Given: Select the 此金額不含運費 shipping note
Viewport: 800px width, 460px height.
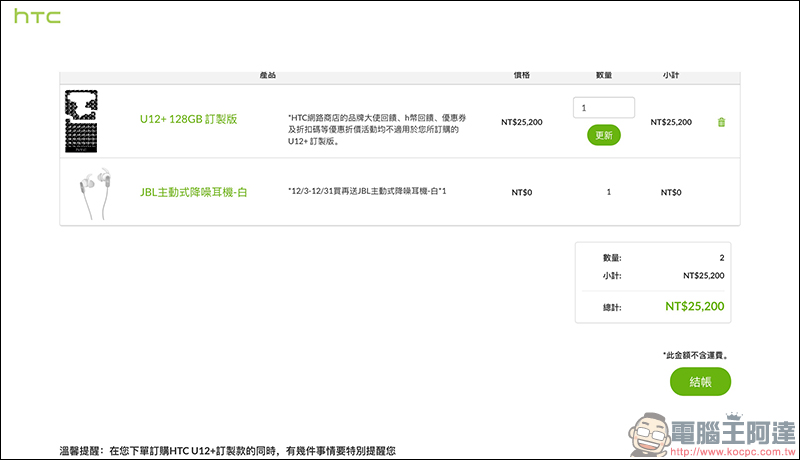Looking at the screenshot, I should (695, 355).
